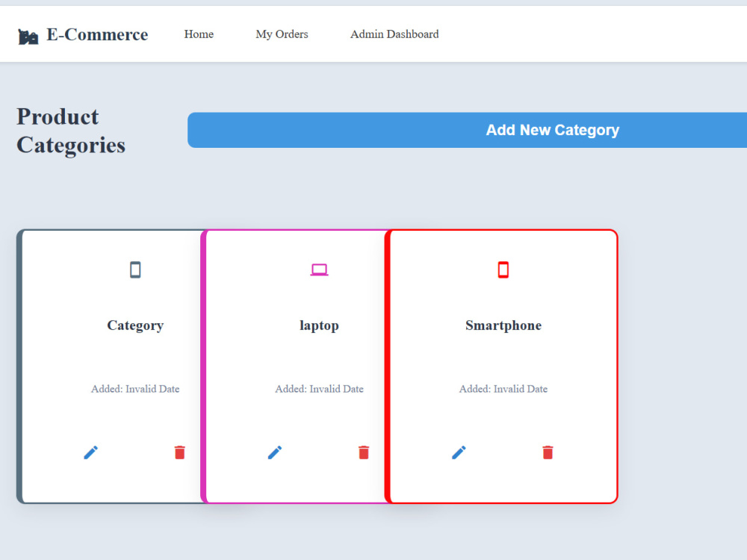Viewport: 747px width, 560px height.
Task: Edit the Smartphone category
Action: (x=459, y=452)
